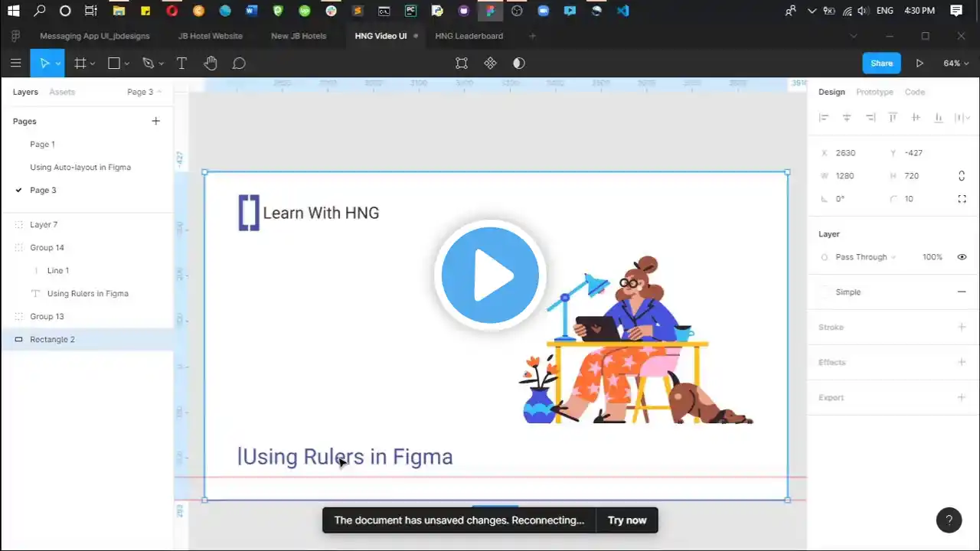
Task: Select the Text tool
Action: tap(181, 64)
